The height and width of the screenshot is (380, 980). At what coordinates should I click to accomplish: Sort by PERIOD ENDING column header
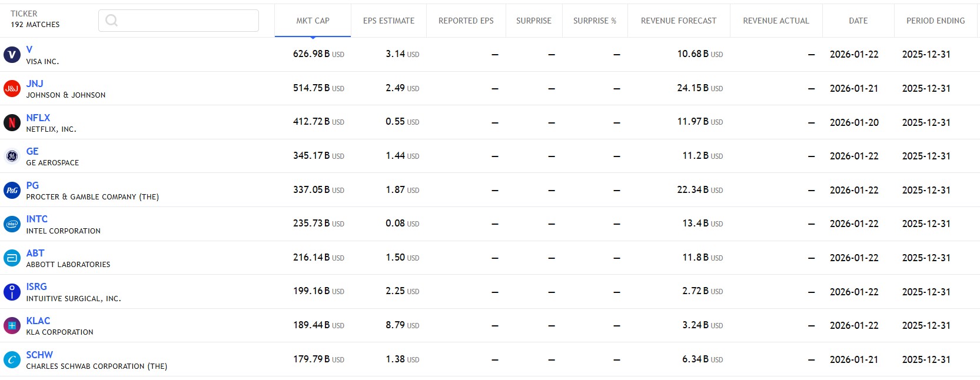pyautogui.click(x=935, y=21)
